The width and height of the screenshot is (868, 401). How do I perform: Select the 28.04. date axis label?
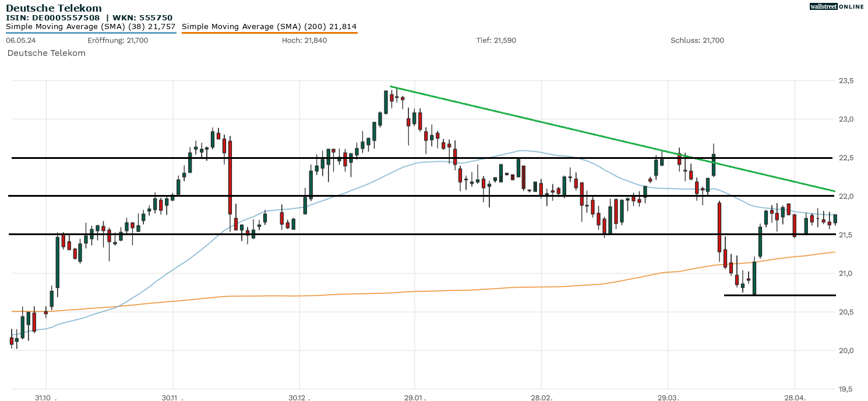795,398
